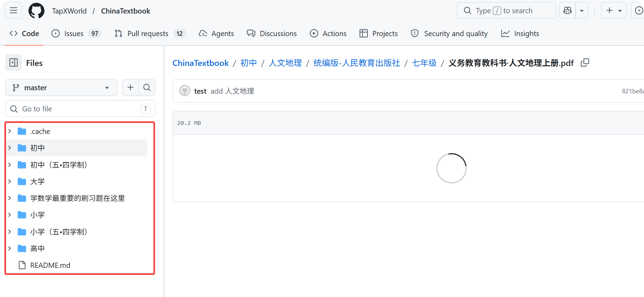This screenshot has width=644, height=297.
Task: Switch to the Code tab
Action: [24, 33]
